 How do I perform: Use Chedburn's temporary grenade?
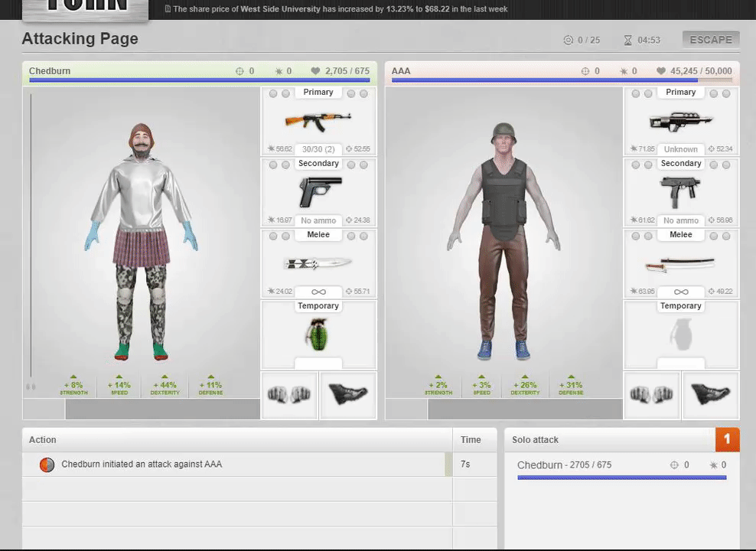pyautogui.click(x=318, y=334)
